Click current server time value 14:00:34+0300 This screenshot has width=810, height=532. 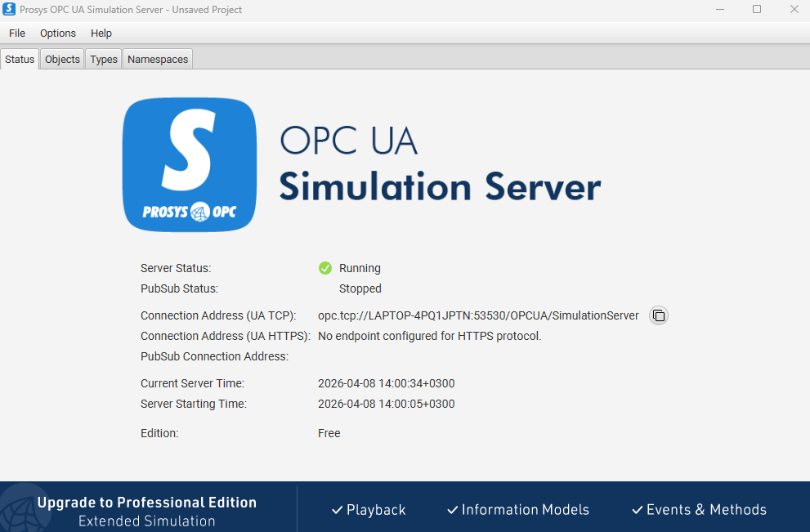(x=387, y=383)
